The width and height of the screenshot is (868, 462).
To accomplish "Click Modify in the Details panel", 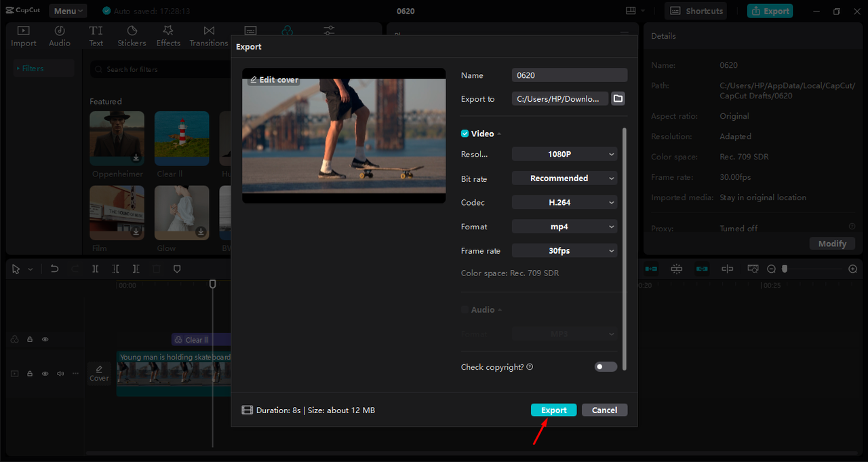I will [x=832, y=244].
